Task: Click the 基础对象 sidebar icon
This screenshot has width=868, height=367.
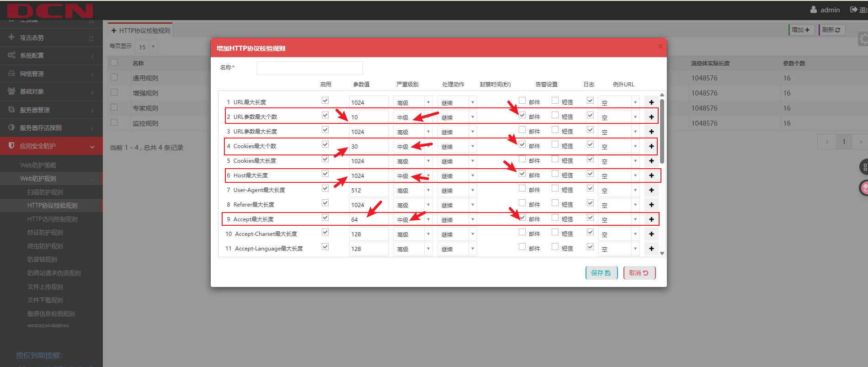Action: coord(11,91)
